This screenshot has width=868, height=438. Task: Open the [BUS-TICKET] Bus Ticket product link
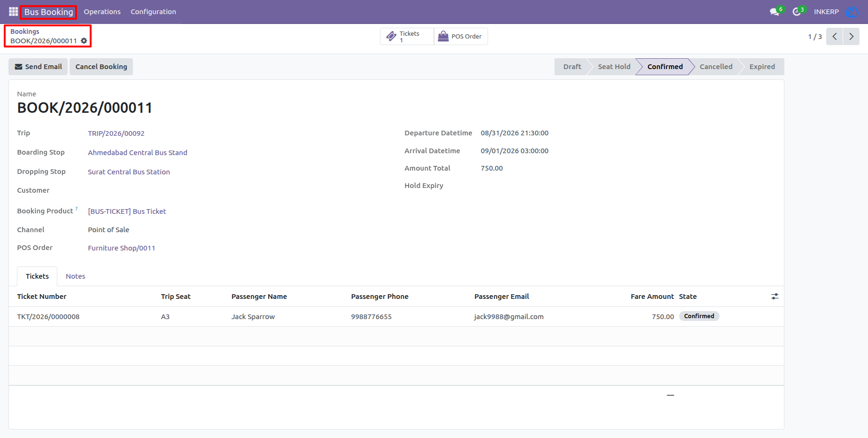click(x=127, y=211)
